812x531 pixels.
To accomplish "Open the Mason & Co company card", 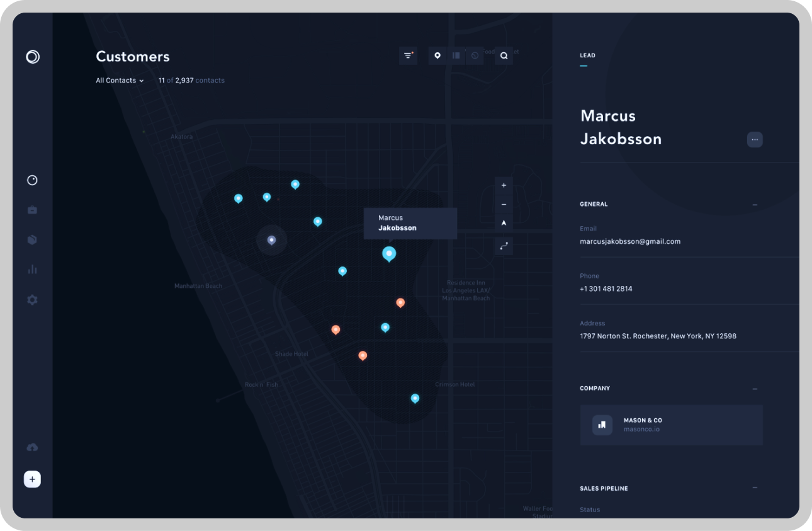I will pos(671,425).
